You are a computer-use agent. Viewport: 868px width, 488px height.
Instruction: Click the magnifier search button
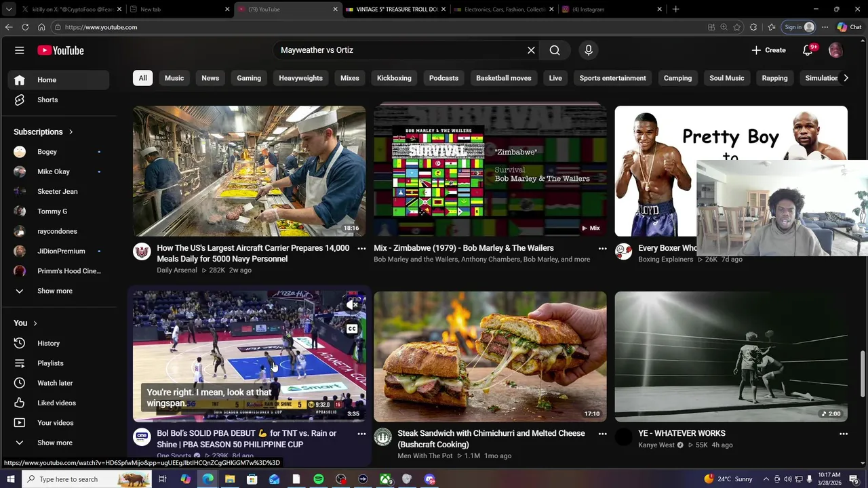(x=555, y=50)
